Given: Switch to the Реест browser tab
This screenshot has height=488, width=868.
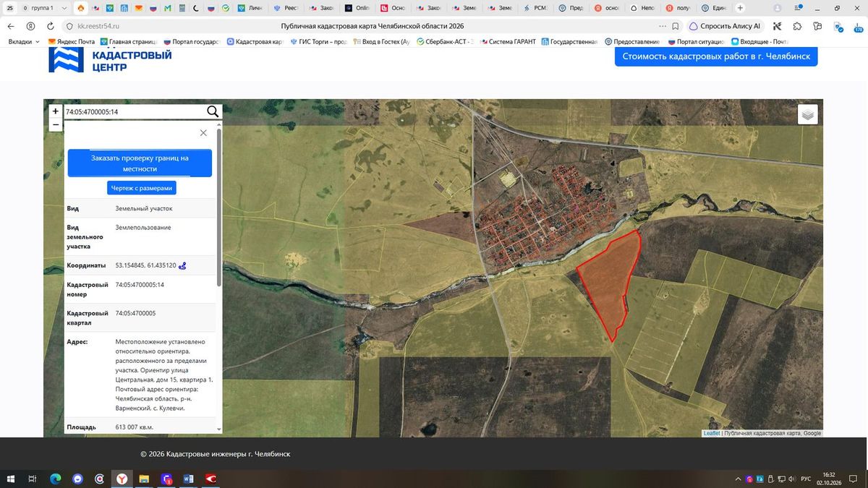Looking at the screenshot, I should coord(287,8).
